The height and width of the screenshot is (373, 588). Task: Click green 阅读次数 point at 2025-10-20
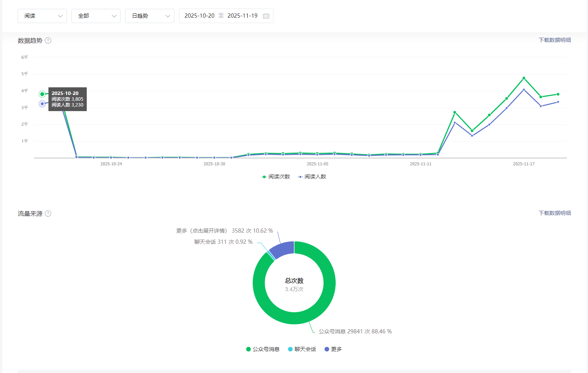click(x=42, y=94)
